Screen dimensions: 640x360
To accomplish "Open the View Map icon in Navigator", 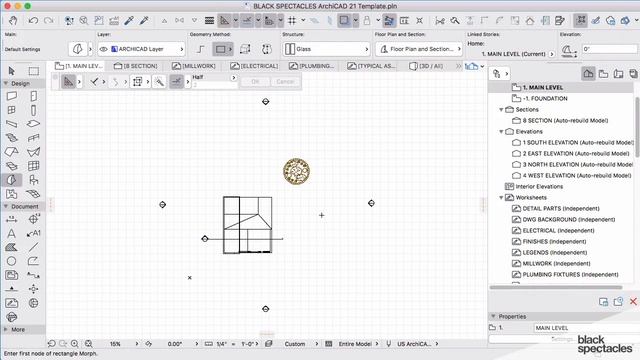I will pyautogui.click(x=603, y=74).
